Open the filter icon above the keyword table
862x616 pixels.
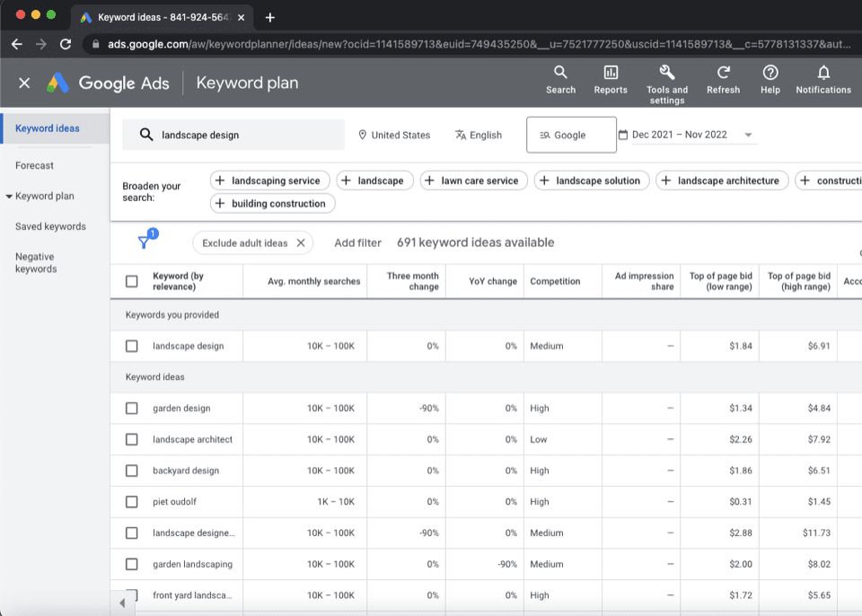pos(145,242)
